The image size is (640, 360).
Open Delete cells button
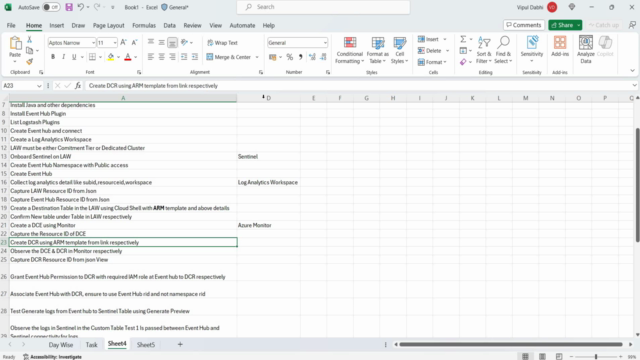pos(430,51)
